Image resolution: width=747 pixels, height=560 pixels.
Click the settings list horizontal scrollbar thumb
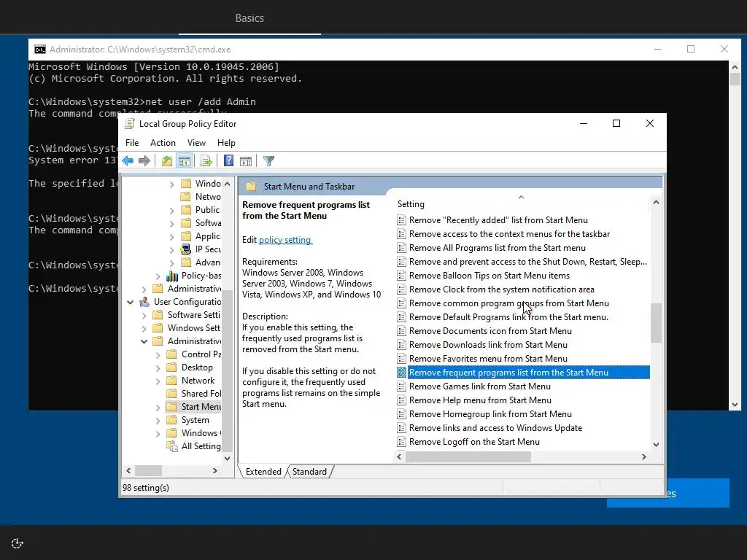click(x=468, y=456)
